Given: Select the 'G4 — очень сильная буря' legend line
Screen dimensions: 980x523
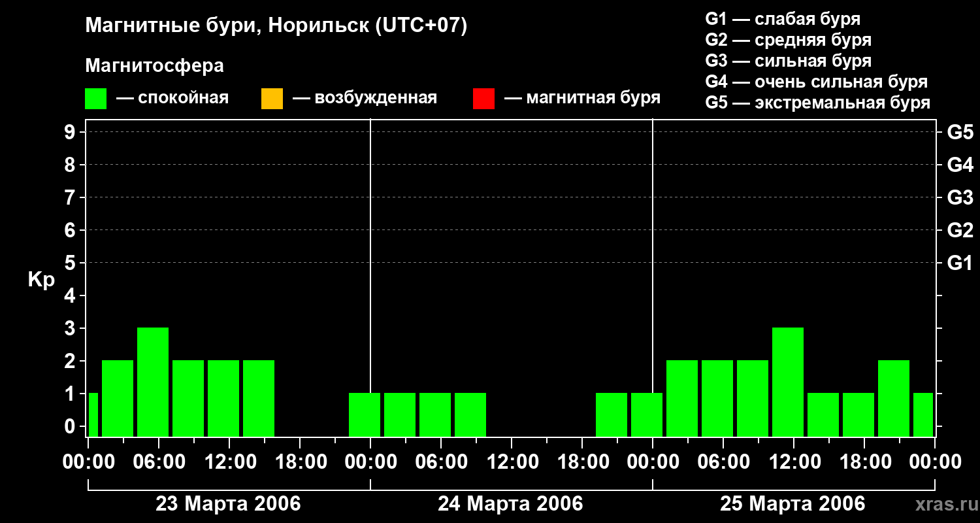Looking at the screenshot, I should click(x=817, y=82).
